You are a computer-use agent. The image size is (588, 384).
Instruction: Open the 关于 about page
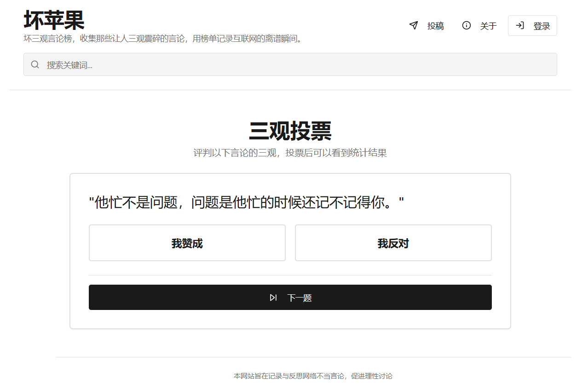coord(488,26)
